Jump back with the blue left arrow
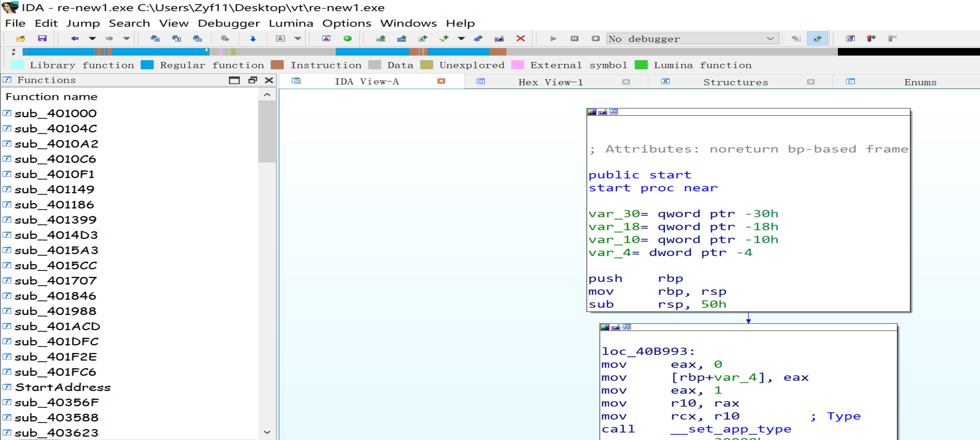 pyautogui.click(x=74, y=38)
